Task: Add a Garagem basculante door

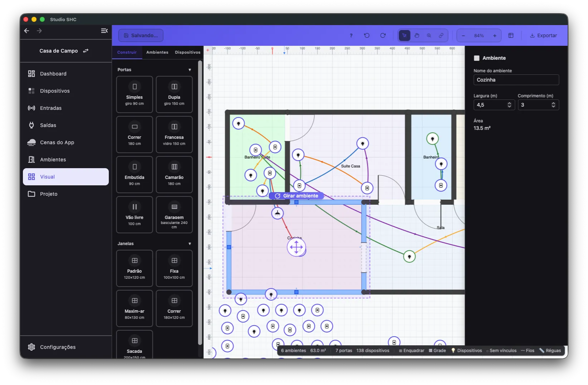Action: tap(174, 215)
